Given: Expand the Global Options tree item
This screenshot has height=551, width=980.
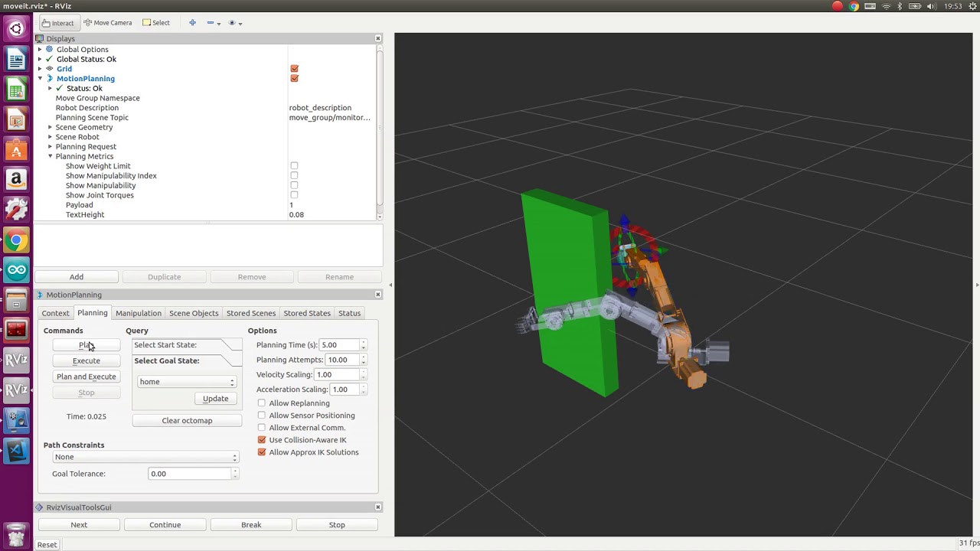Looking at the screenshot, I should [40, 50].
